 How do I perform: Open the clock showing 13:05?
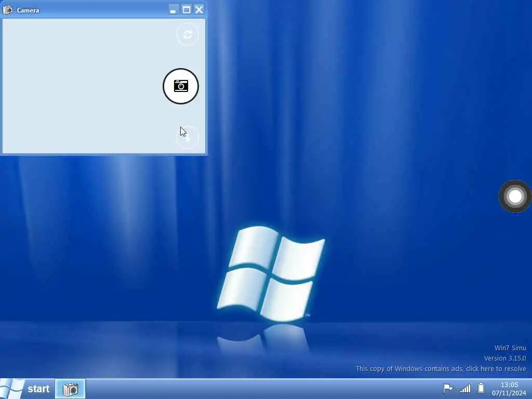pyautogui.click(x=509, y=385)
